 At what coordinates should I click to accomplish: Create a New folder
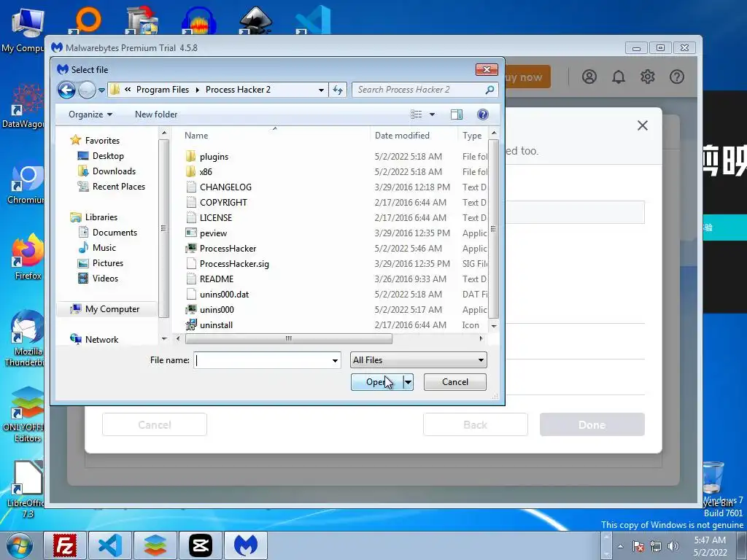156,114
